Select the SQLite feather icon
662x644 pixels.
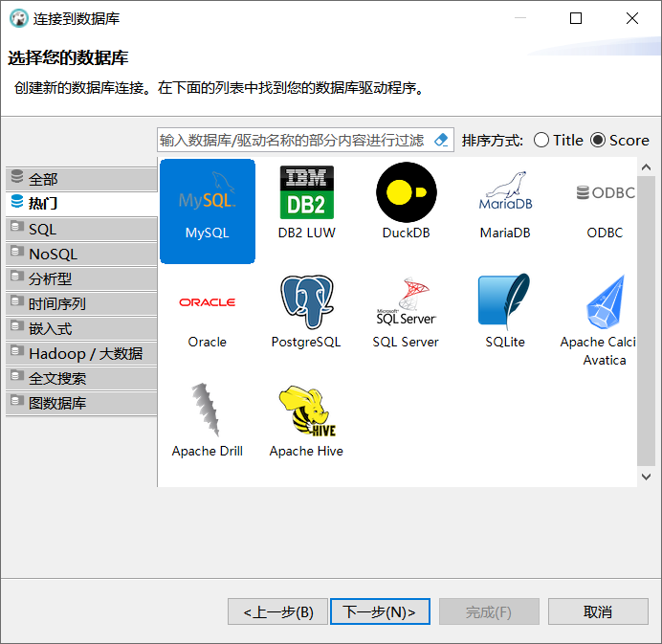(x=505, y=312)
